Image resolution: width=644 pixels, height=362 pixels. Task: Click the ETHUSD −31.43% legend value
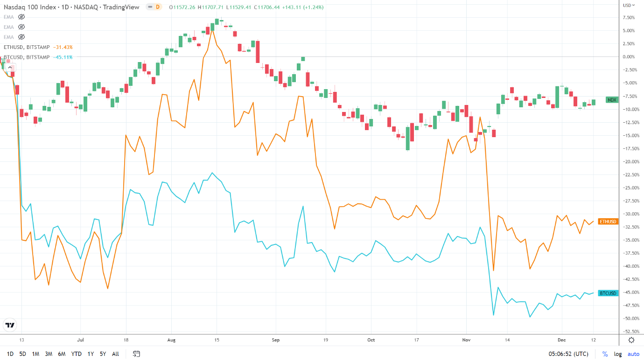click(x=63, y=47)
